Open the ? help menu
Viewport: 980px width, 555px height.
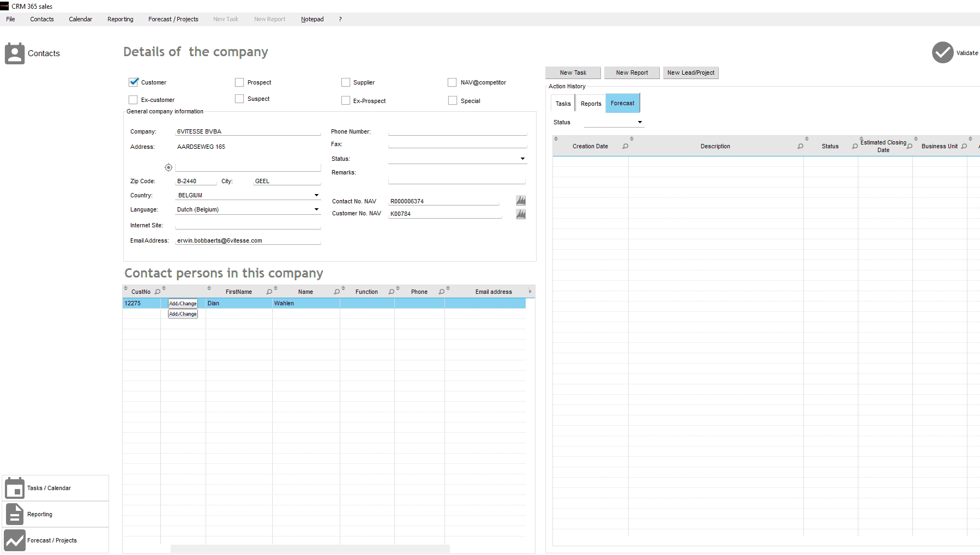click(340, 19)
